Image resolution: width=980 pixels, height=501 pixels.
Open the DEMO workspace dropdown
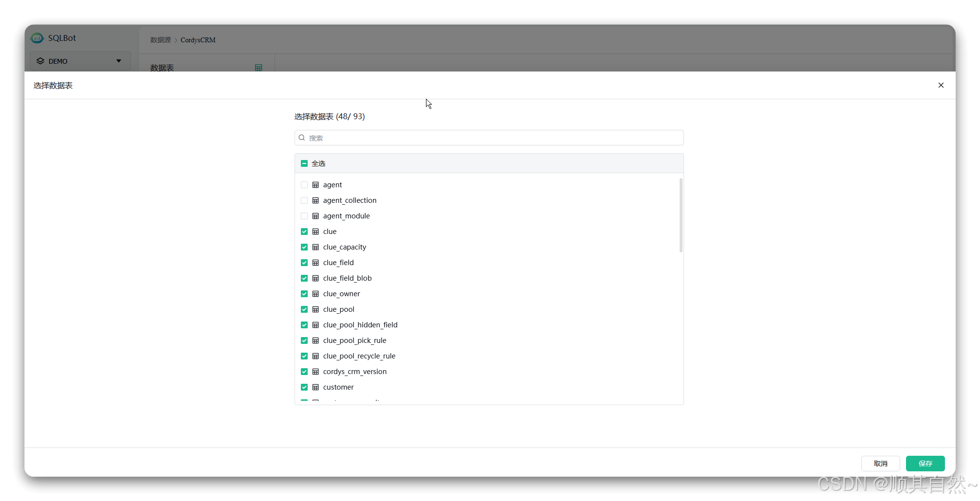(x=118, y=61)
